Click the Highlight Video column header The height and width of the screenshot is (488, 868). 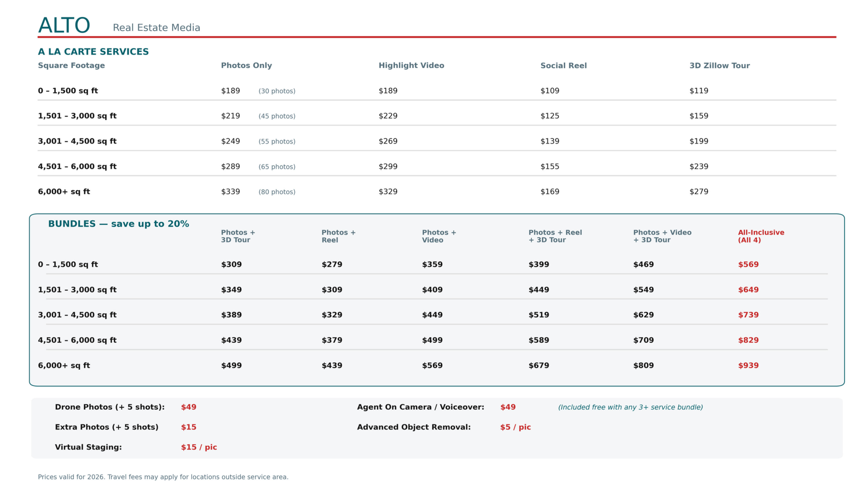click(x=411, y=65)
